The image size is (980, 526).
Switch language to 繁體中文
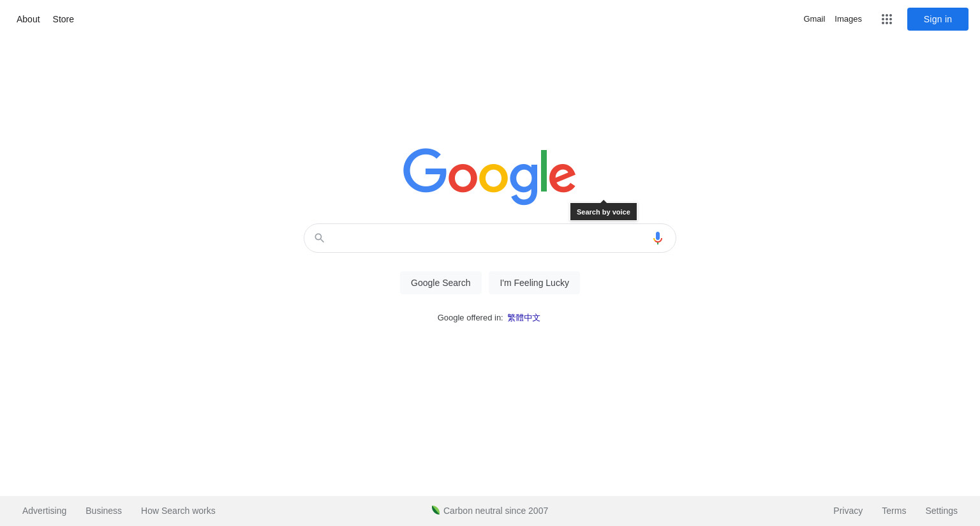524,318
